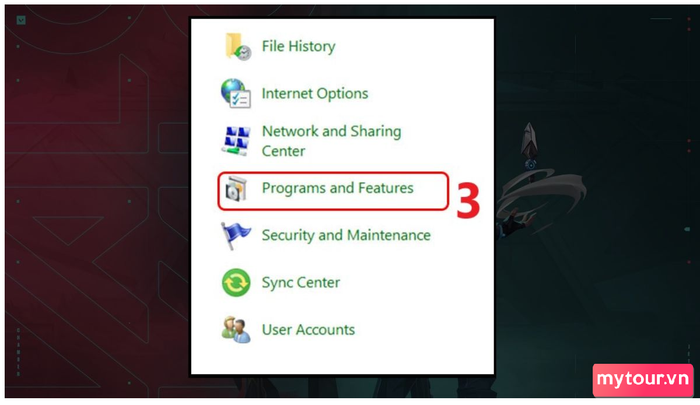Click the small teal Valorant logo icon
This screenshot has width=700, height=405.
pos(21,20)
